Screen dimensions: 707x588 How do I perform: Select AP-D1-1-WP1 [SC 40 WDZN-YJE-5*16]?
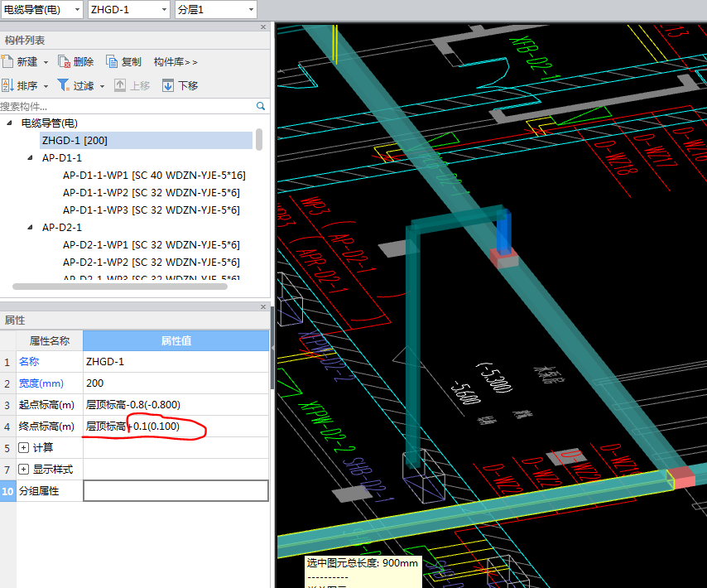pyautogui.click(x=154, y=175)
